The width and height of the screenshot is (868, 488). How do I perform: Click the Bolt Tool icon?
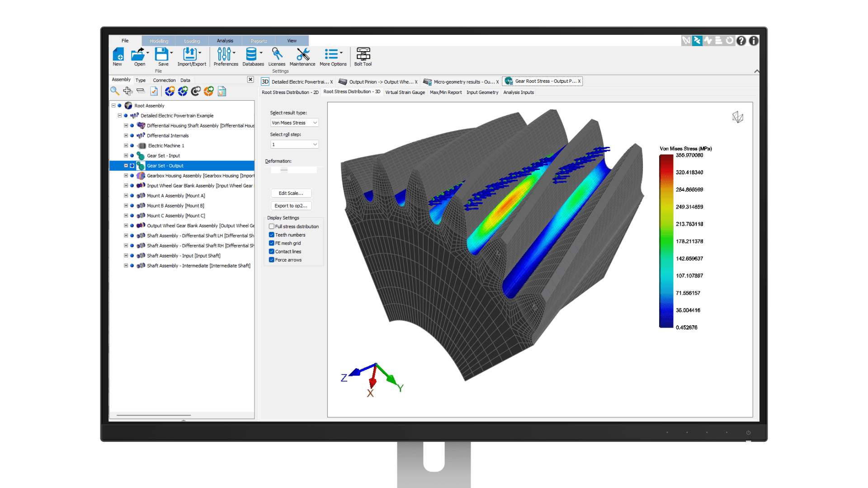[x=363, y=54]
